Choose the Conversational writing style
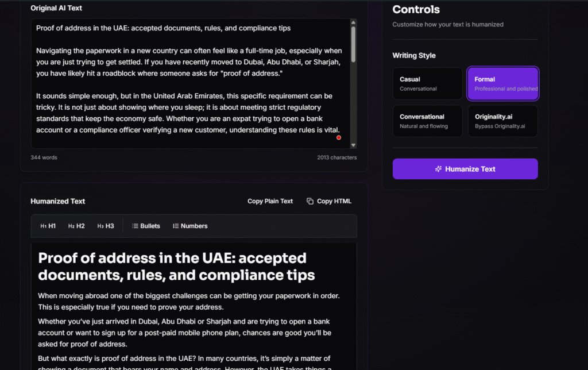 coord(428,121)
